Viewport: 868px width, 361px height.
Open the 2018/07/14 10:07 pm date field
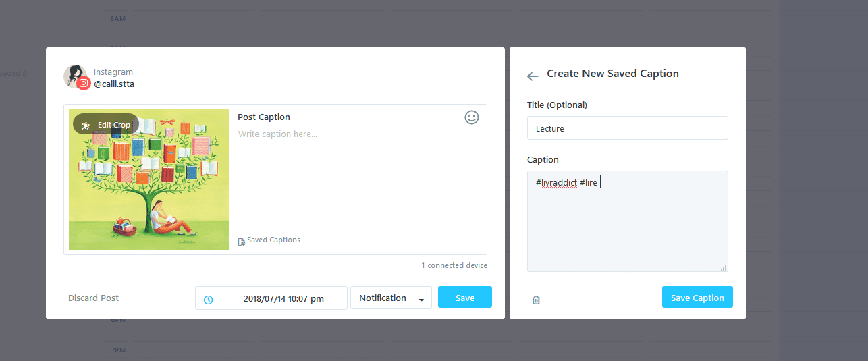pos(284,298)
